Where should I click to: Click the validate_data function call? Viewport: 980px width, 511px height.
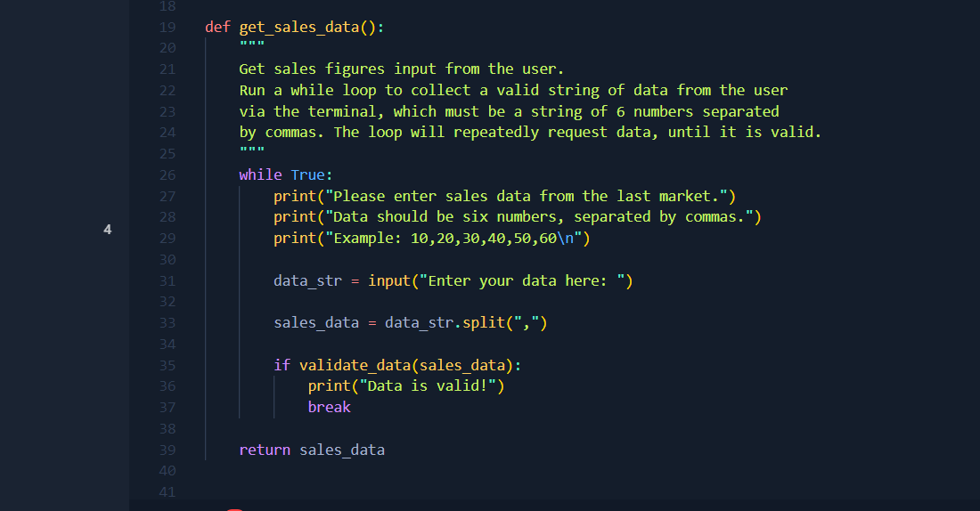tap(355, 365)
